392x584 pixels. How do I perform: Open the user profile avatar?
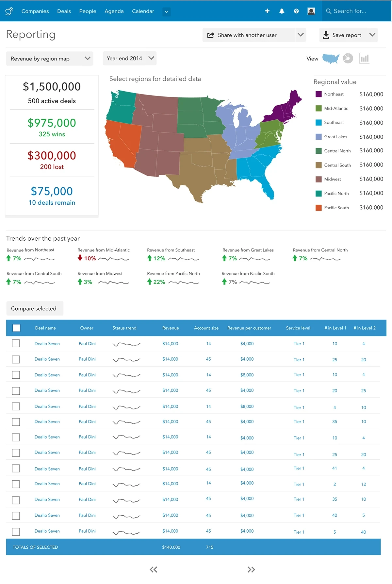311,11
